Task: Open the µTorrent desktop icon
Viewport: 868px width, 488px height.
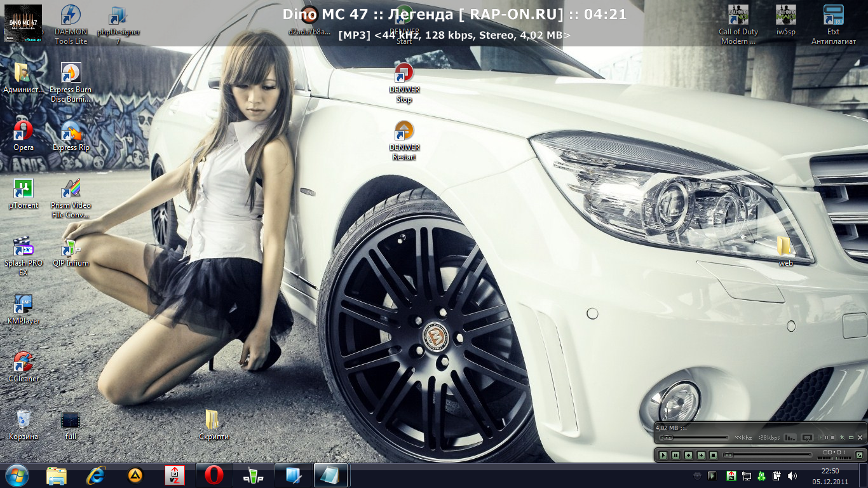Action: (23, 194)
